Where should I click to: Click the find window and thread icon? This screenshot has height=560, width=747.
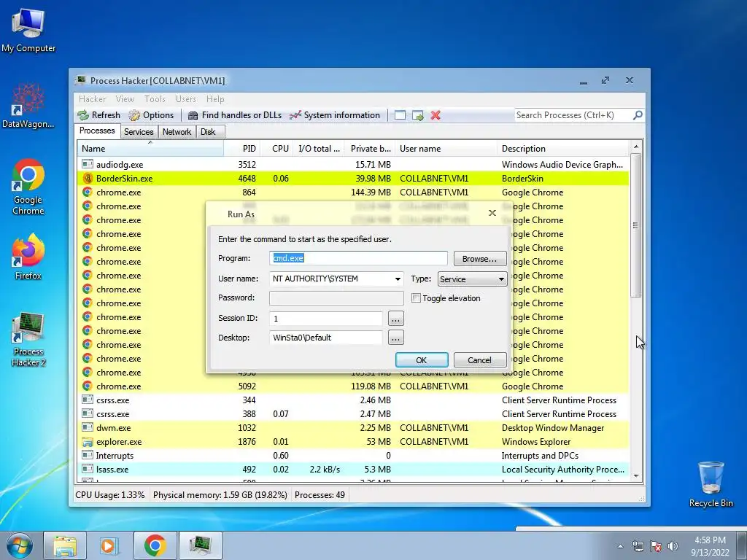[x=418, y=115]
